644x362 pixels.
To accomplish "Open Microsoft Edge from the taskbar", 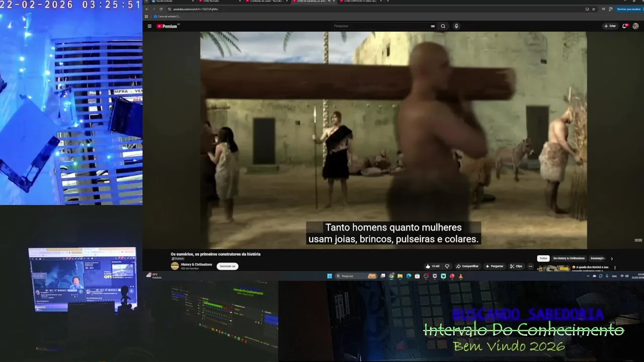I will coord(409,276).
